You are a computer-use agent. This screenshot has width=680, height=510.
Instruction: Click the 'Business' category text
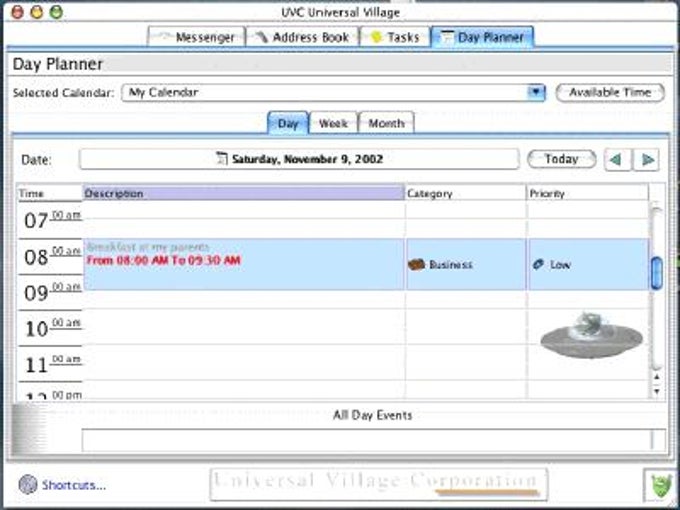click(x=450, y=265)
